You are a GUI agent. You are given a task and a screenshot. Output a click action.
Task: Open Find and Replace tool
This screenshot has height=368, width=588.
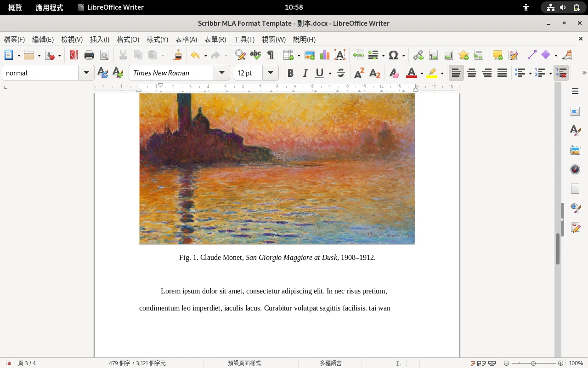coord(240,55)
